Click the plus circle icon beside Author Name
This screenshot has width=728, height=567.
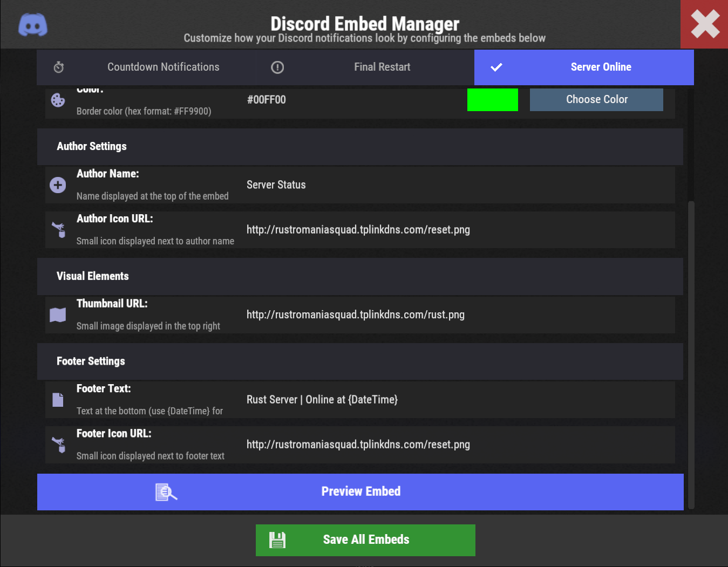coord(58,185)
